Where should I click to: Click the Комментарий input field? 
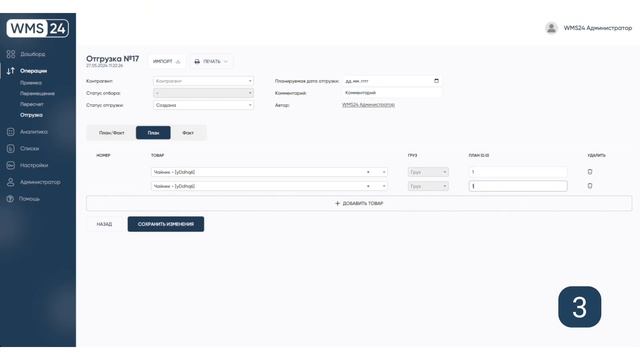click(x=391, y=93)
